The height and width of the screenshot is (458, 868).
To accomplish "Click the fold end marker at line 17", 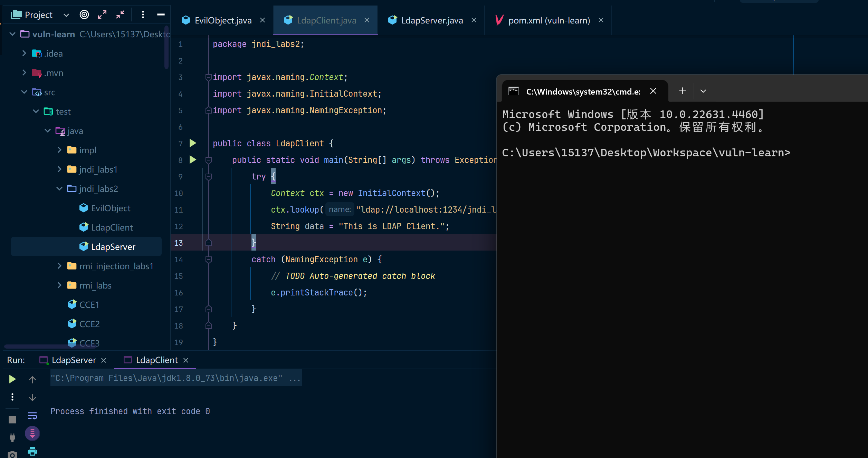I will tap(208, 309).
